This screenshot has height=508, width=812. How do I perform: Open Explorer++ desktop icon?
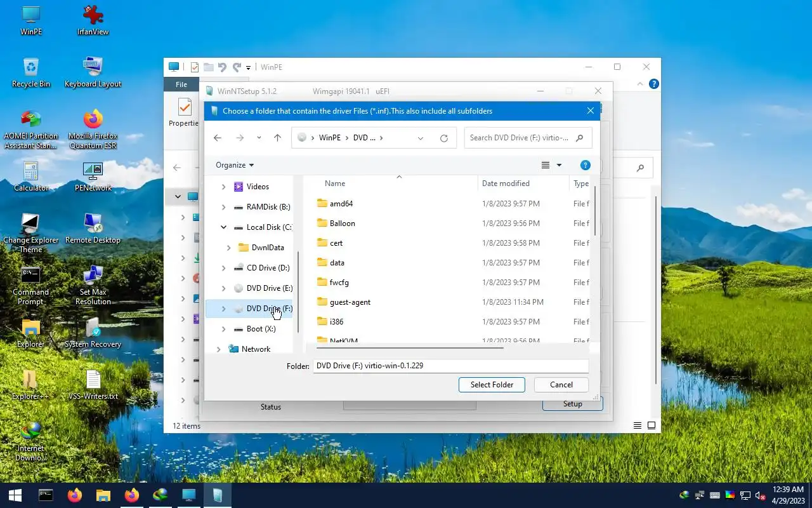(30, 385)
